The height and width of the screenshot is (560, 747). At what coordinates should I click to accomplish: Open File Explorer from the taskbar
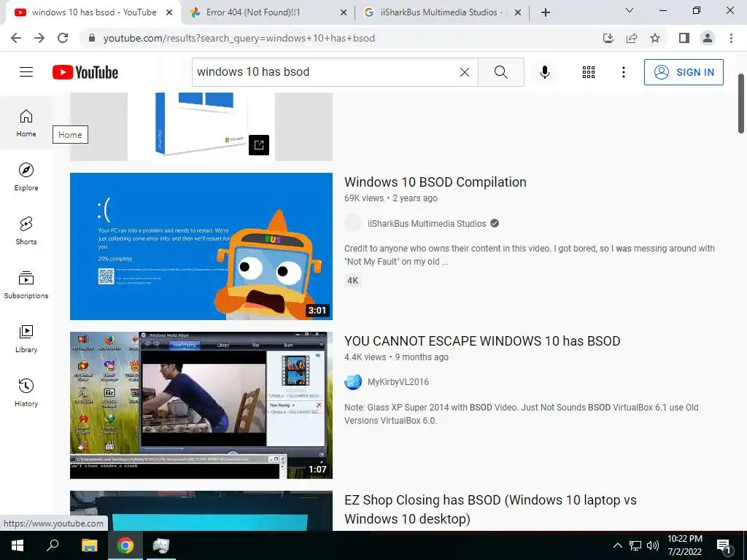[x=90, y=545]
